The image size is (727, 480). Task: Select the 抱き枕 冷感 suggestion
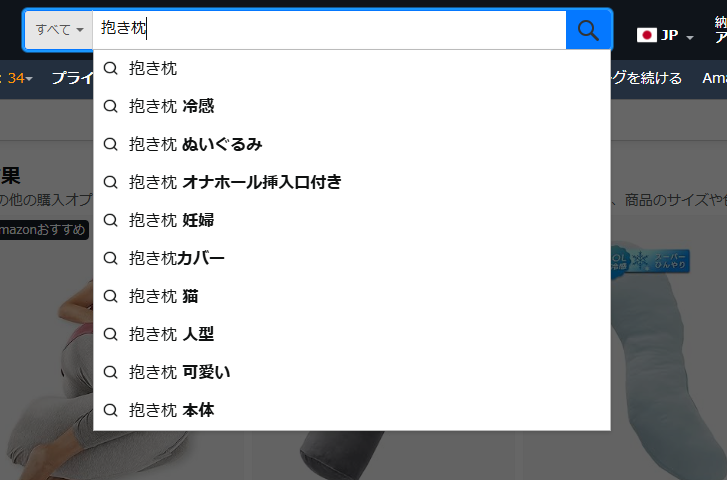(351, 106)
